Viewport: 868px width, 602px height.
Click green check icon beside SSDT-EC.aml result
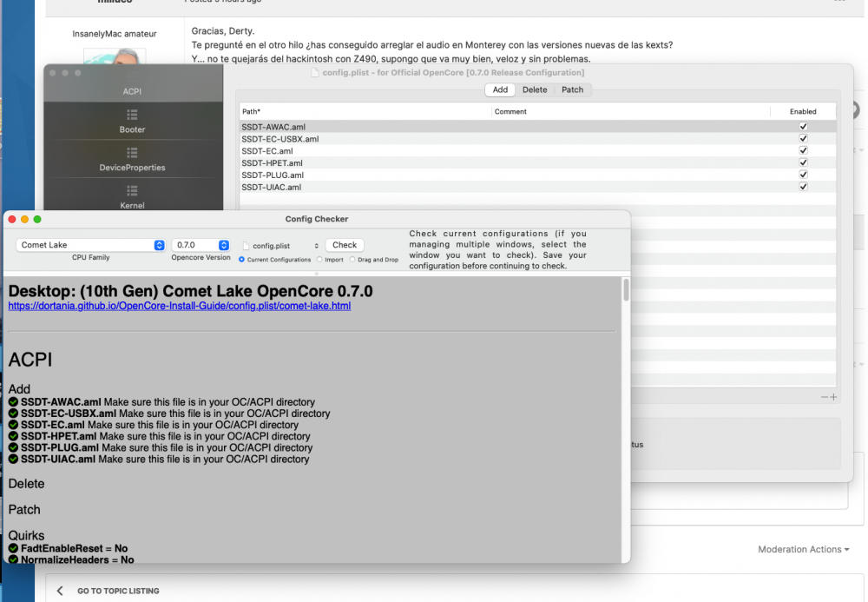tap(13, 425)
